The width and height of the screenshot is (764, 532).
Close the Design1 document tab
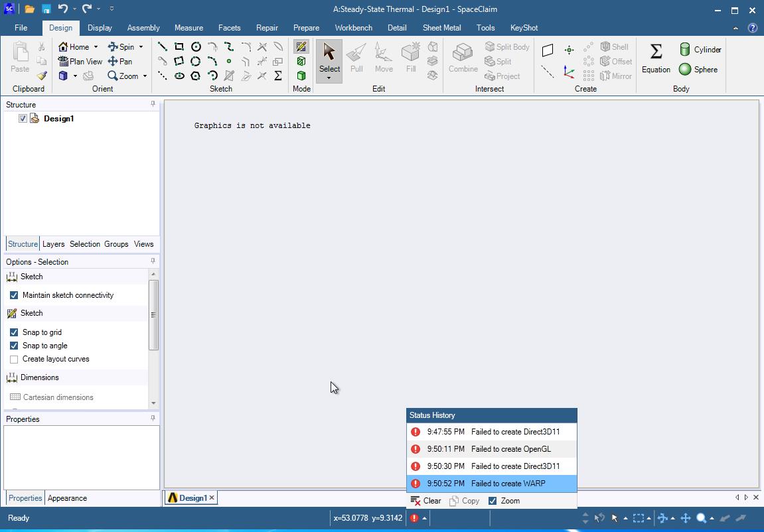(x=212, y=498)
